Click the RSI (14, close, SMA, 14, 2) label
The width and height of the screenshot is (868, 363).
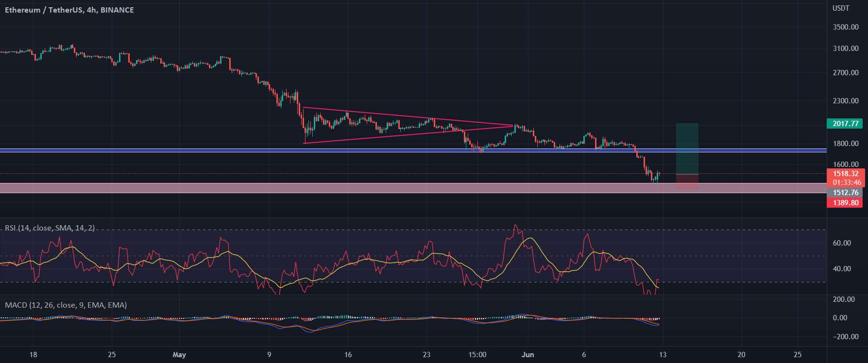pos(50,228)
